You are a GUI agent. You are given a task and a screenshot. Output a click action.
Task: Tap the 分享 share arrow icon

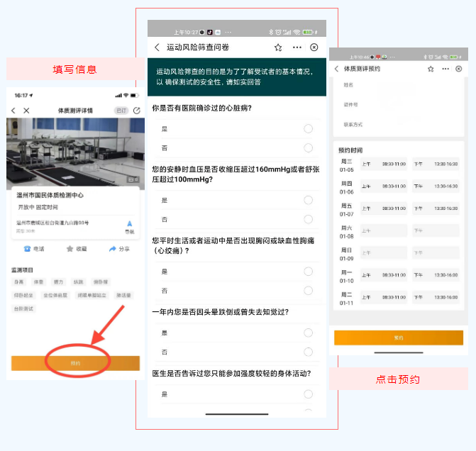pyautogui.click(x=112, y=249)
